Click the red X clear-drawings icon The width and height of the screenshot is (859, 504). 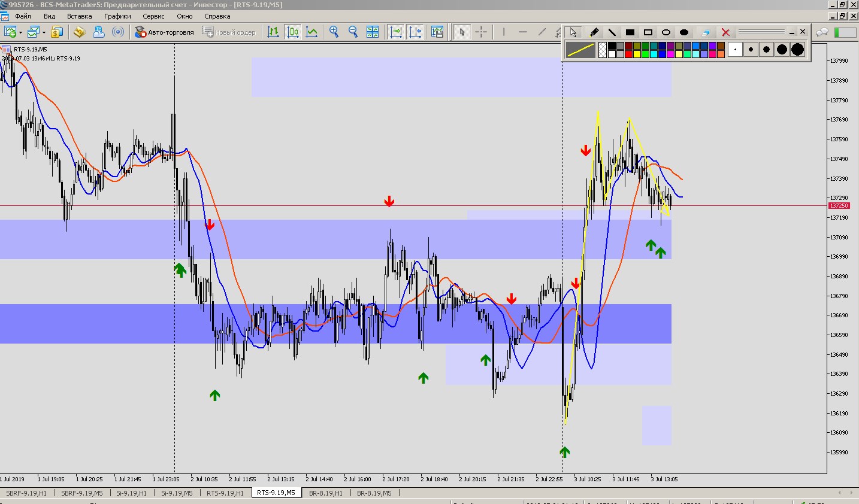(x=725, y=32)
